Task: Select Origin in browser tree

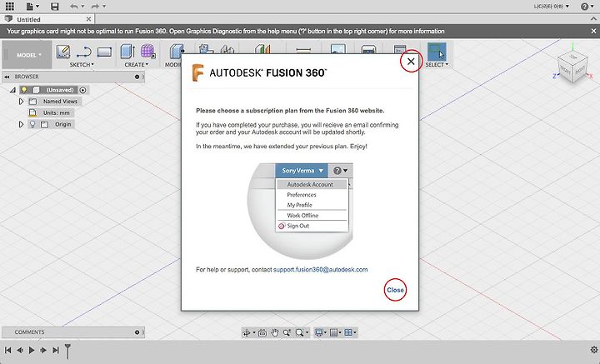Action: pos(62,124)
